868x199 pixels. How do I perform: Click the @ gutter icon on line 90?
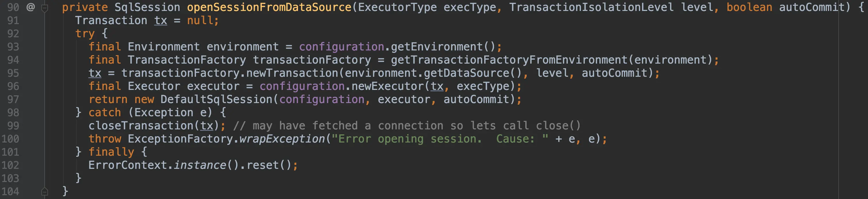click(x=31, y=7)
